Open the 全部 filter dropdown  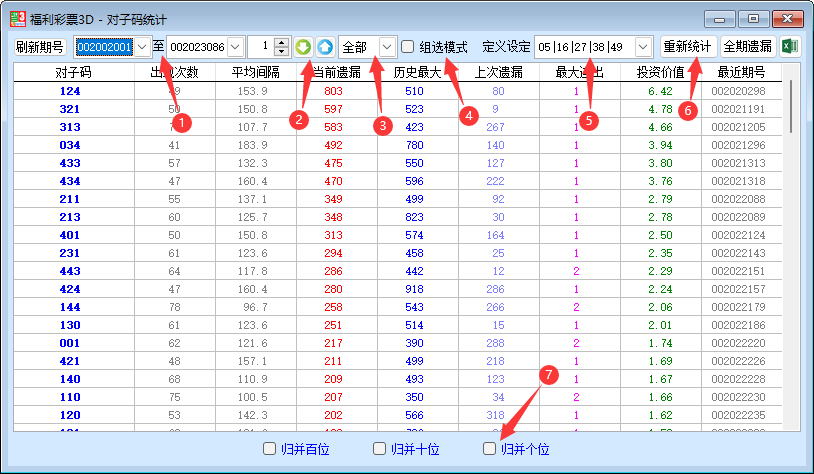click(386, 47)
